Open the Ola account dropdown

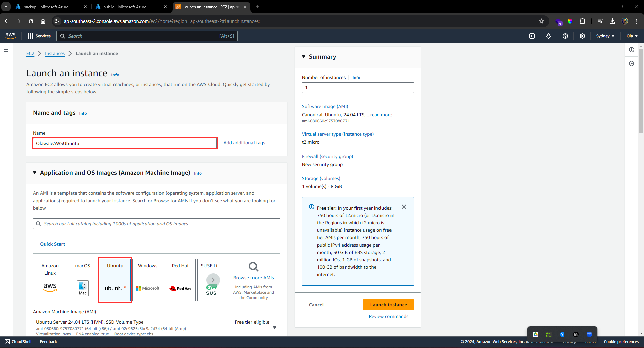632,36
